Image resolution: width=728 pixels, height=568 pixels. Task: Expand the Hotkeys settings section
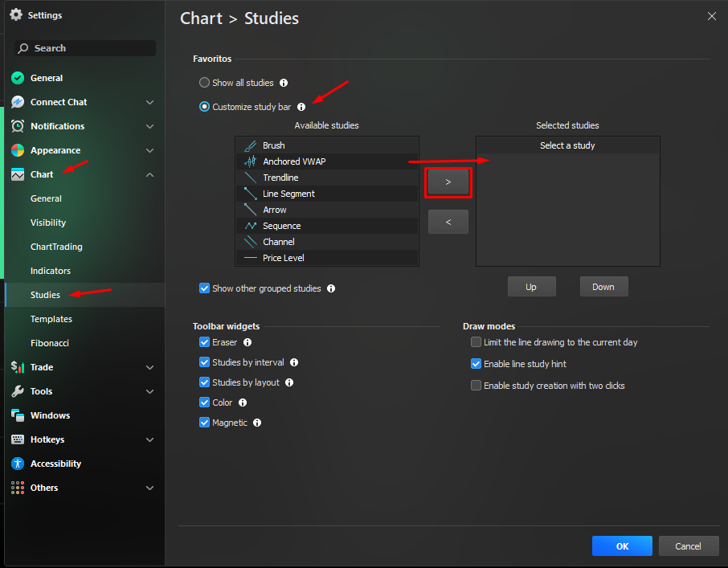(x=149, y=439)
